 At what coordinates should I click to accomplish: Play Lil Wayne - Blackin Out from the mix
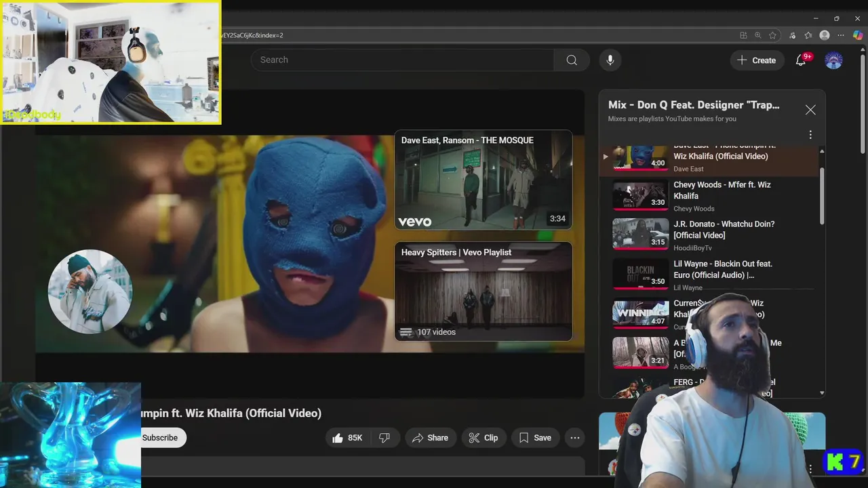point(723,269)
